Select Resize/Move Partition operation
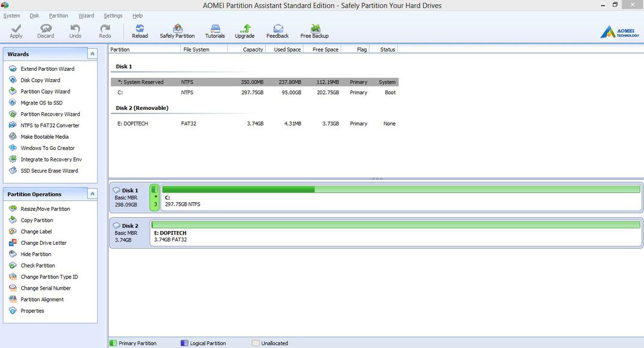 (x=45, y=209)
